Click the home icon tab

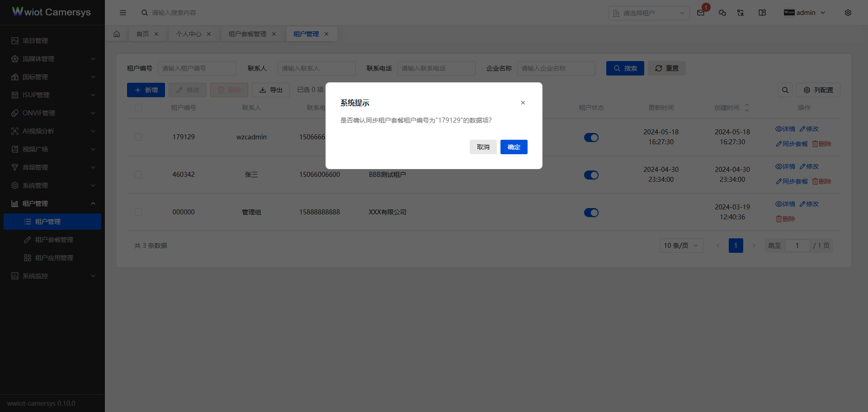pyautogui.click(x=117, y=34)
